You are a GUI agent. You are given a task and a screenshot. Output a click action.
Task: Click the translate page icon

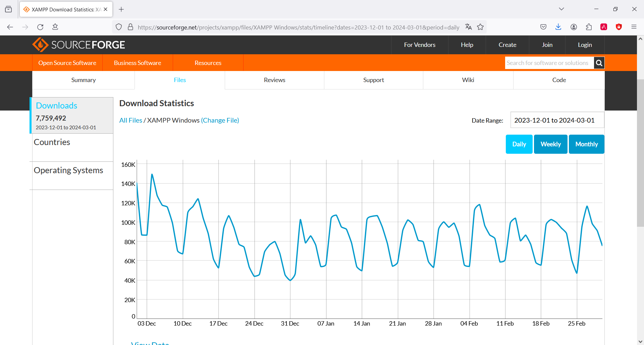coord(469,27)
